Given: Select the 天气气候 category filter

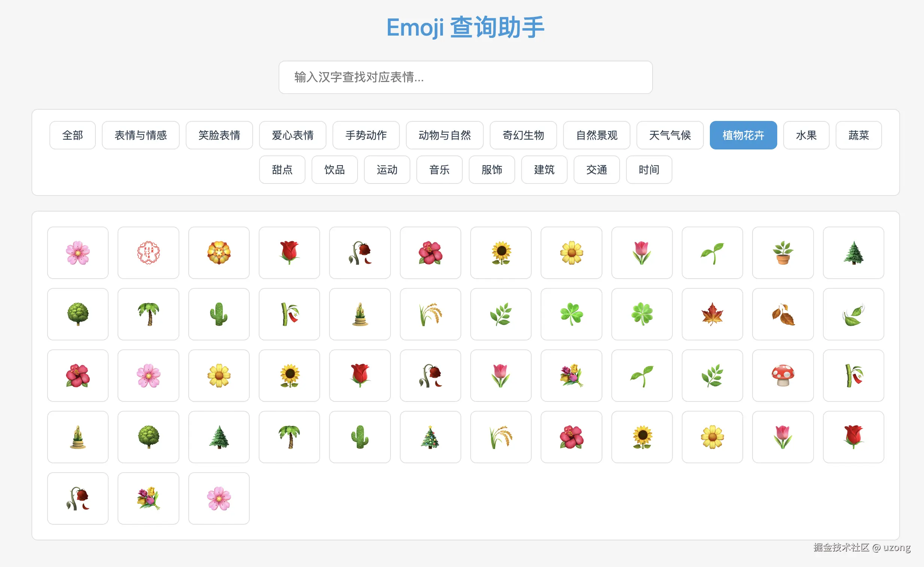Looking at the screenshot, I should click(670, 135).
